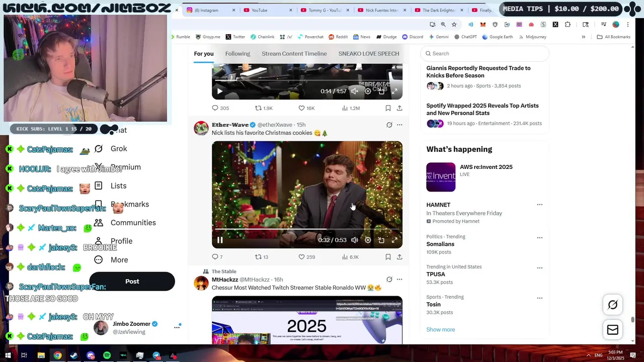The width and height of the screenshot is (644, 362).
Task: Open account menu dots beside Jimbo Zoomer
Action: (x=177, y=327)
